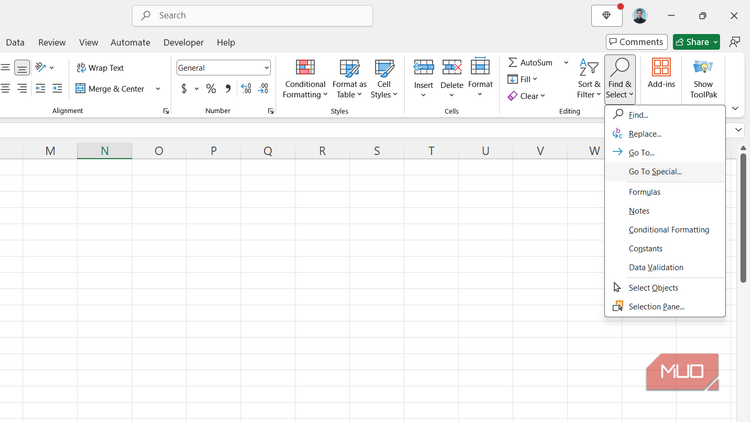The image size is (750, 422).
Task: Click the user account profile picture
Action: click(640, 16)
